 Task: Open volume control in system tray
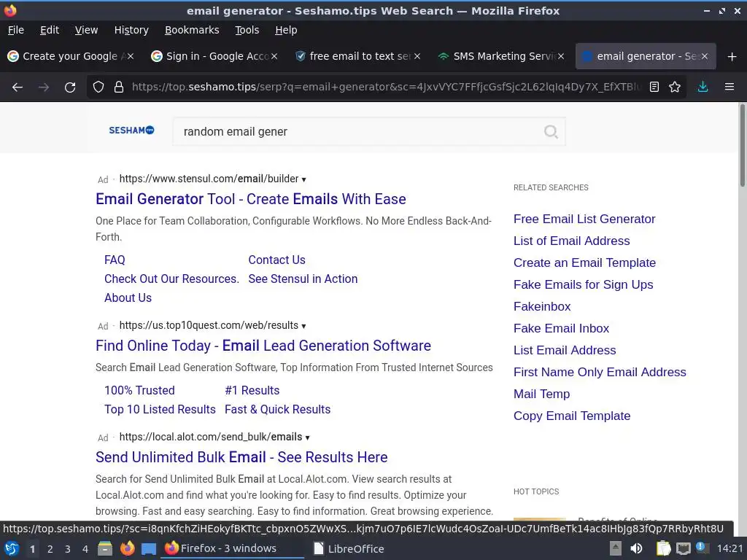[636, 548]
